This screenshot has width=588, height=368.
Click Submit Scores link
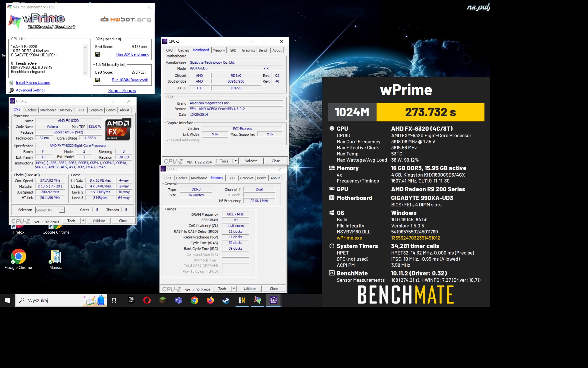pos(122,91)
